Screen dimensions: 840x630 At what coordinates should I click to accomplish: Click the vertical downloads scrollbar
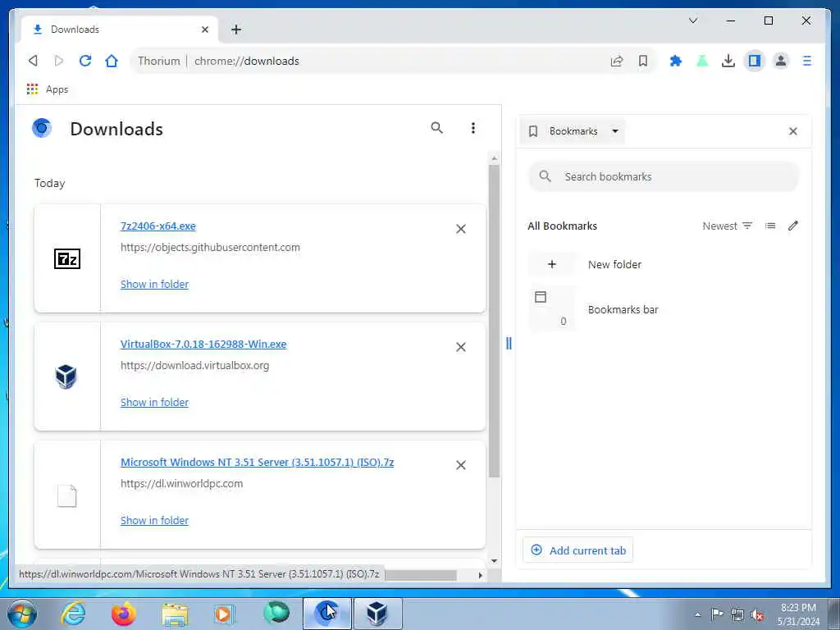point(494,322)
